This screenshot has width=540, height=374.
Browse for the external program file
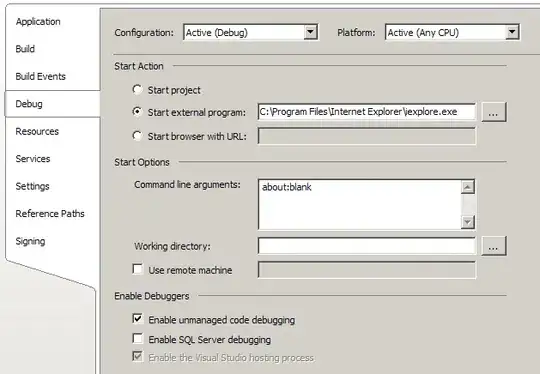point(494,112)
